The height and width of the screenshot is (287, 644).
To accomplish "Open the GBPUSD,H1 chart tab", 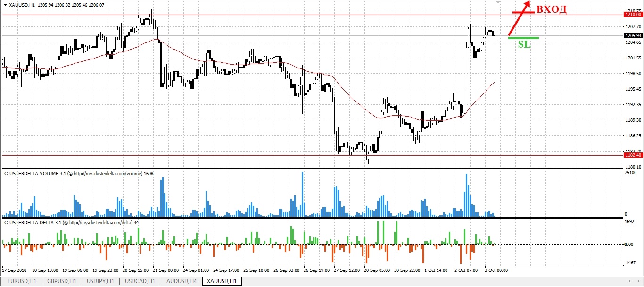I will (x=61, y=281).
